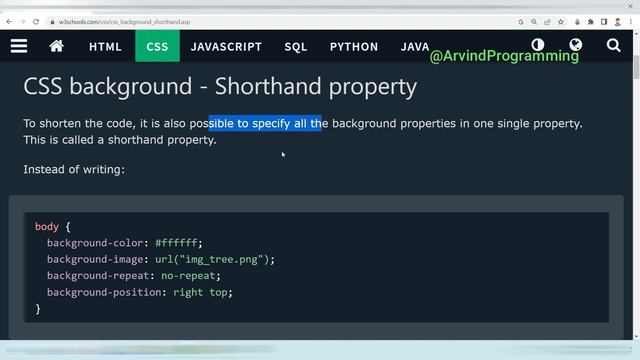The height and width of the screenshot is (360, 640).
Task: Click the browser forward arrow
Action: coord(22,22)
